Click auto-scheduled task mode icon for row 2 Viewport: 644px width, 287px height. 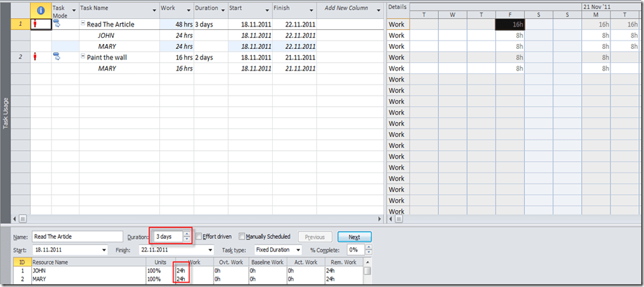pos(57,57)
